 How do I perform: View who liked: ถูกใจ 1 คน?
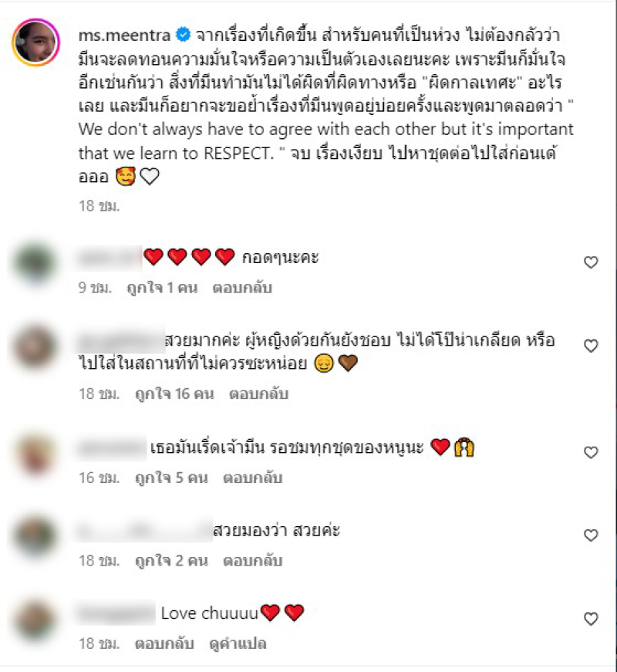point(162,288)
